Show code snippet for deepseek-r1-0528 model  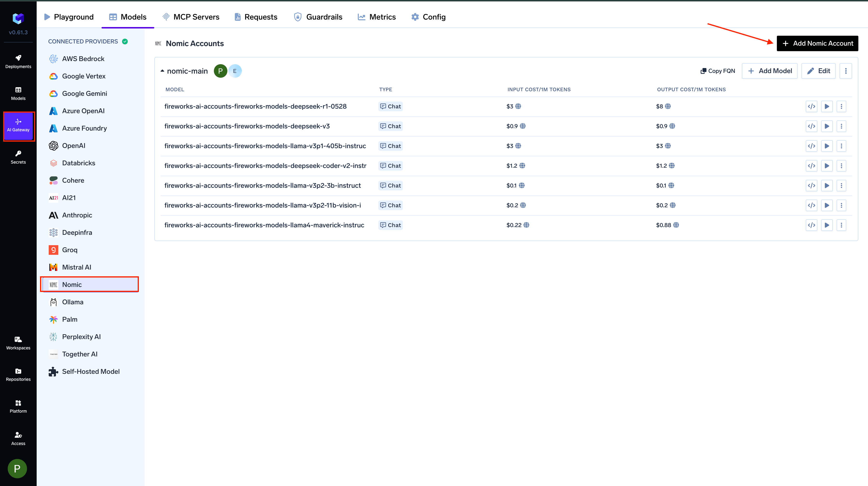[811, 106]
